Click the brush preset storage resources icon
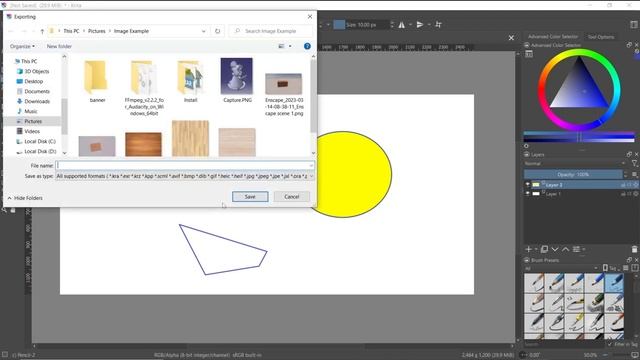 coord(635,268)
